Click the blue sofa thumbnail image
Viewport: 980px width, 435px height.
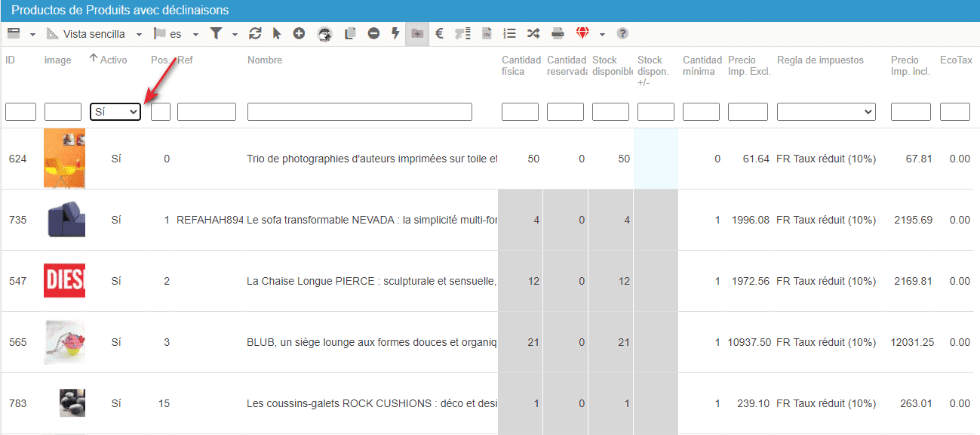point(64,220)
